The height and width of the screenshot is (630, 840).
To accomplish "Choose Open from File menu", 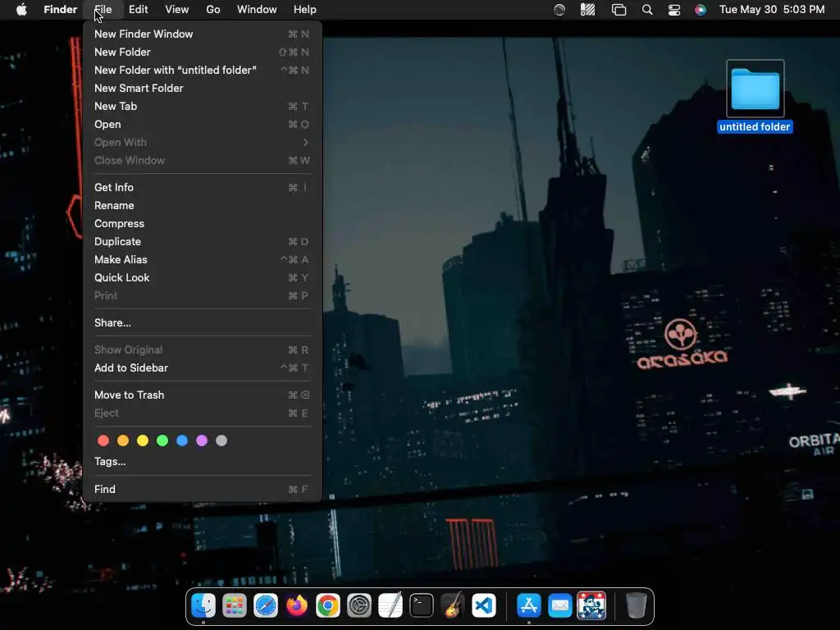I will pos(203,125).
